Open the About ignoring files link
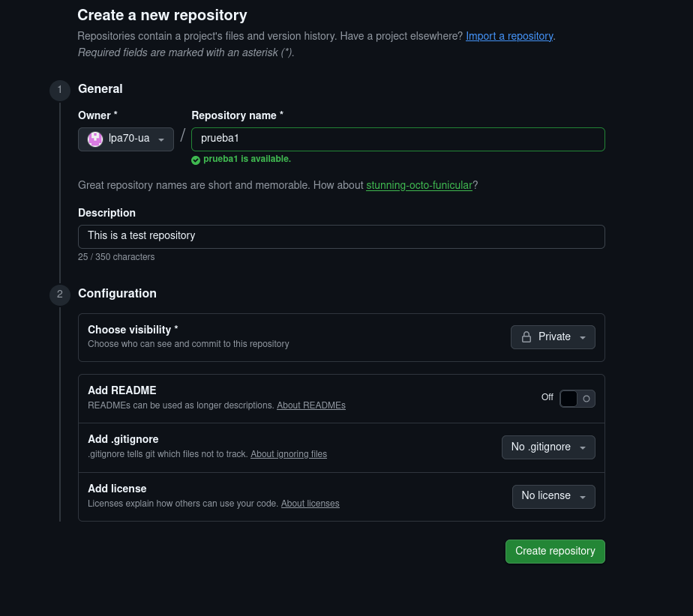This screenshot has width=693, height=616. (x=289, y=453)
